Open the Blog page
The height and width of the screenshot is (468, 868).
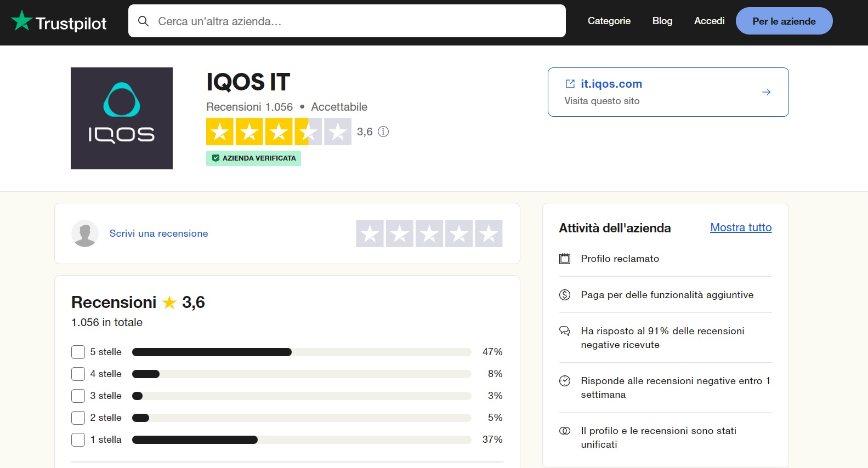[x=662, y=21]
